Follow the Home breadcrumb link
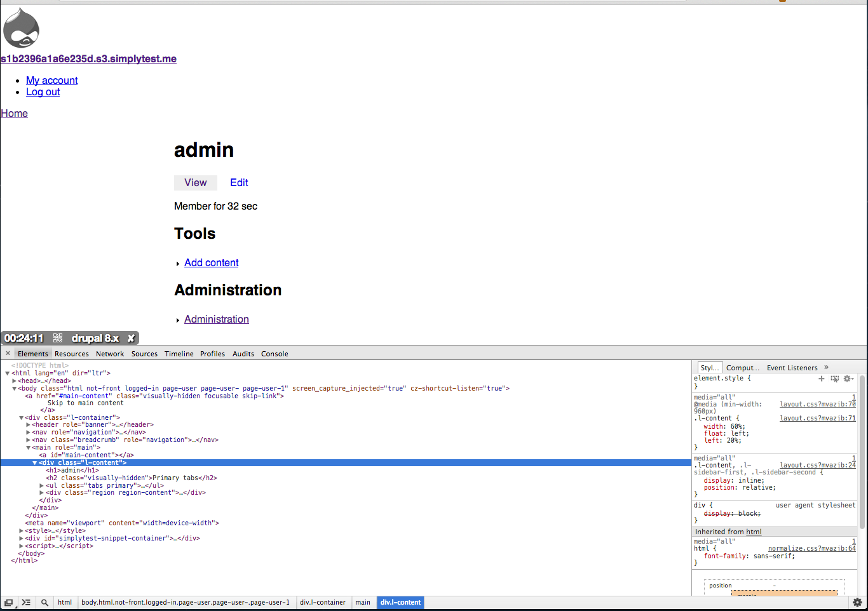This screenshot has height=611, width=868. pyautogui.click(x=14, y=113)
